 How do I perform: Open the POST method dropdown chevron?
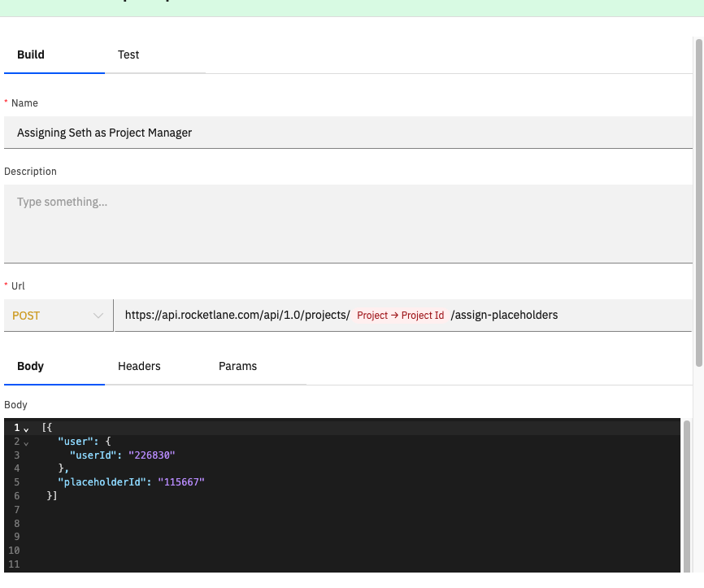(x=98, y=316)
